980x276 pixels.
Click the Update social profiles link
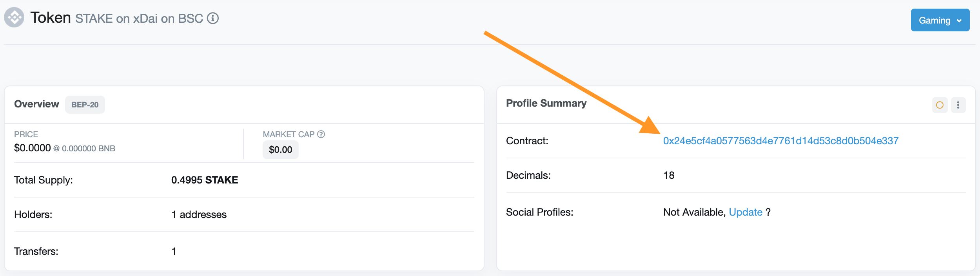click(746, 212)
